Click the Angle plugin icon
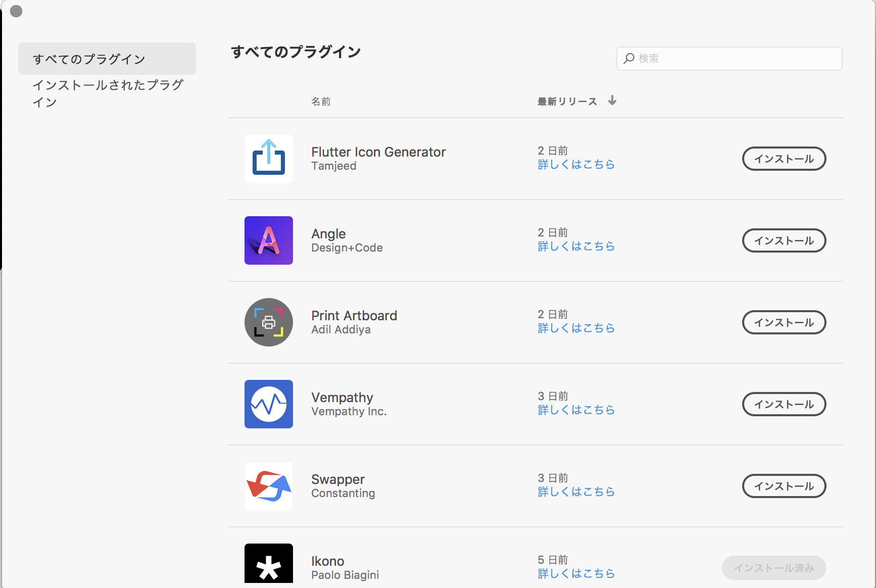 click(269, 240)
